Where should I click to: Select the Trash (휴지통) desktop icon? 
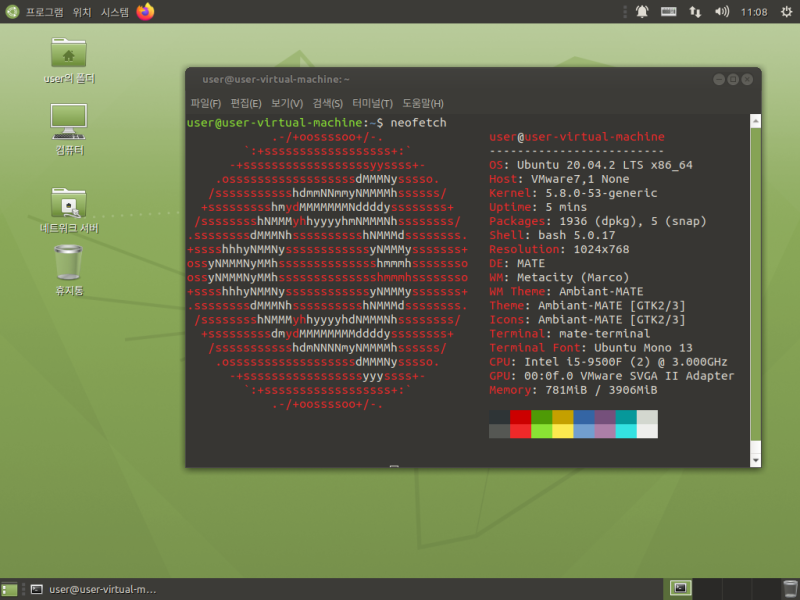coord(69,270)
